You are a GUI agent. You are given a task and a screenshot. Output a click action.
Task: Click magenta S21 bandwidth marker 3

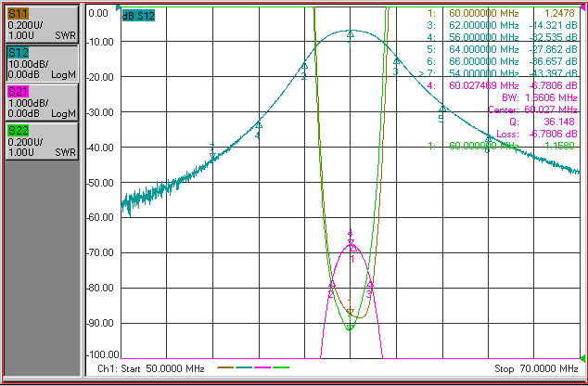[x=370, y=285]
